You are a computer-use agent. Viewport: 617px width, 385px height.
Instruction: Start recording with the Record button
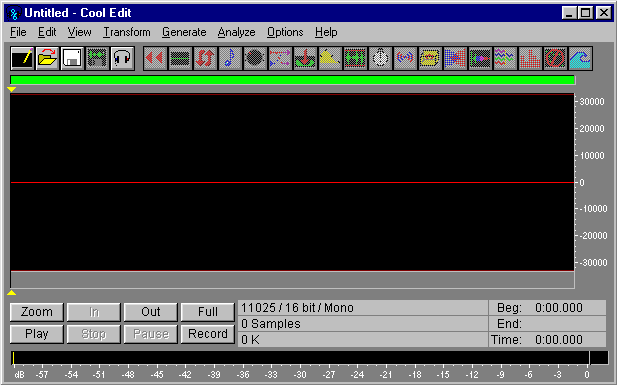(208, 334)
